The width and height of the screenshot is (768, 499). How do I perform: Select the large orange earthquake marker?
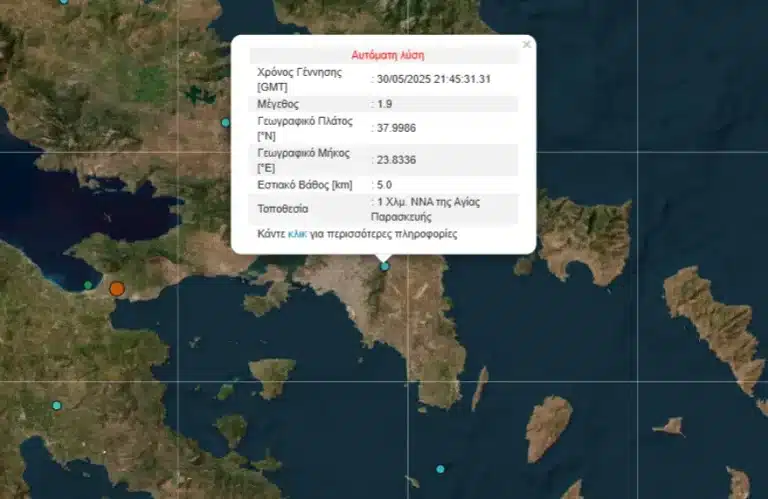pyautogui.click(x=117, y=289)
